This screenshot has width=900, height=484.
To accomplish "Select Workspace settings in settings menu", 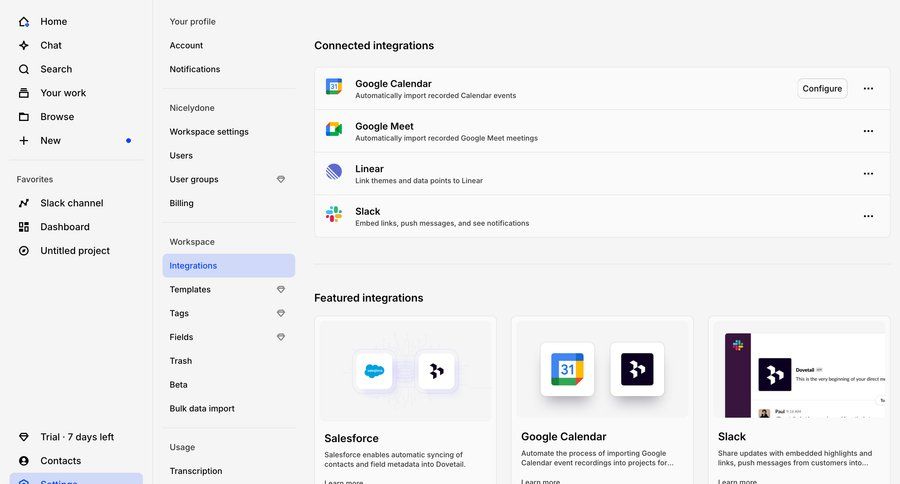I will pyautogui.click(x=209, y=132).
